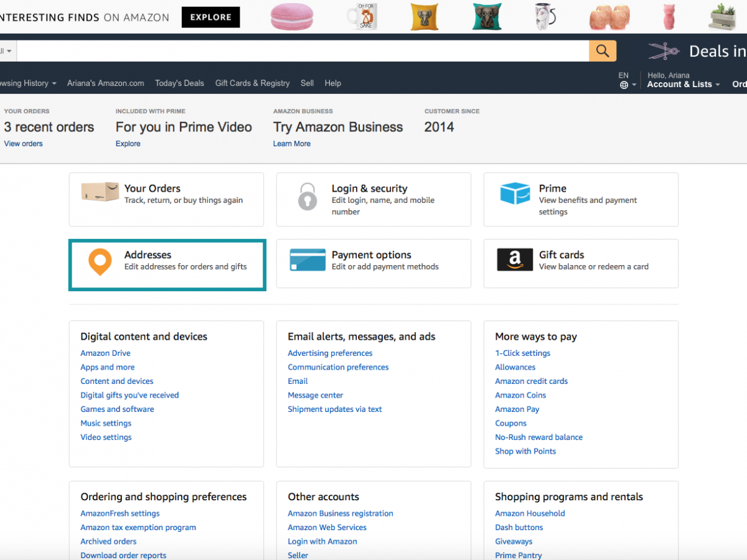Screen dimensions: 747x560
Task: Open Shipment updates via text
Action: point(335,409)
